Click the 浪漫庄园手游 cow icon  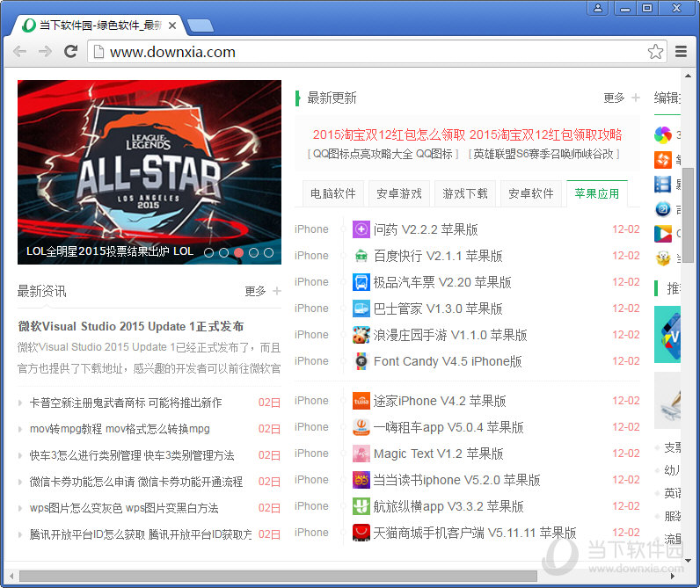(x=361, y=335)
